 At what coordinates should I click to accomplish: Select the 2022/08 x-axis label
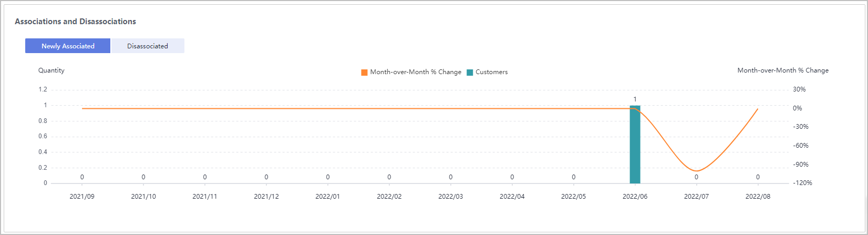[758, 197]
